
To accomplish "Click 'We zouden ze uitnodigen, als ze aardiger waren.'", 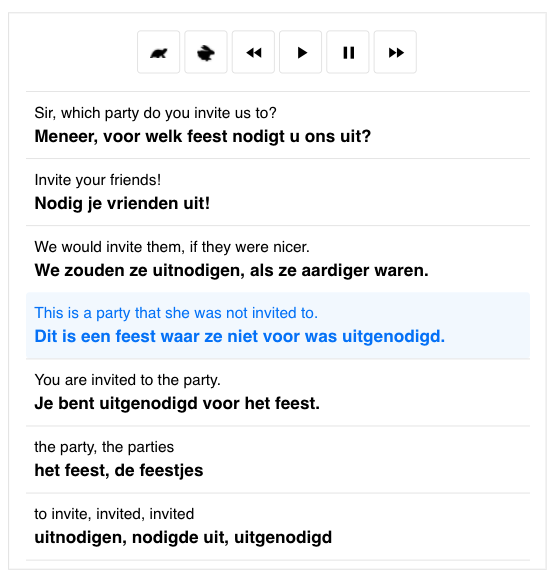I will coord(232,270).
